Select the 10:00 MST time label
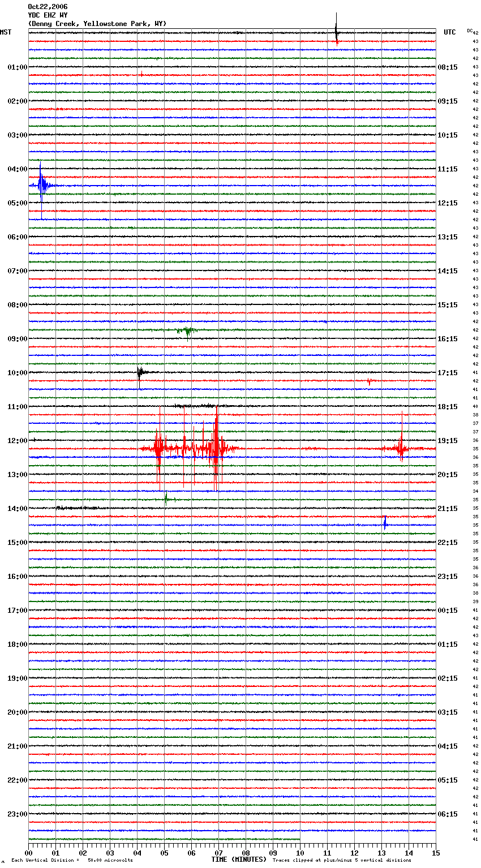 click(18, 373)
